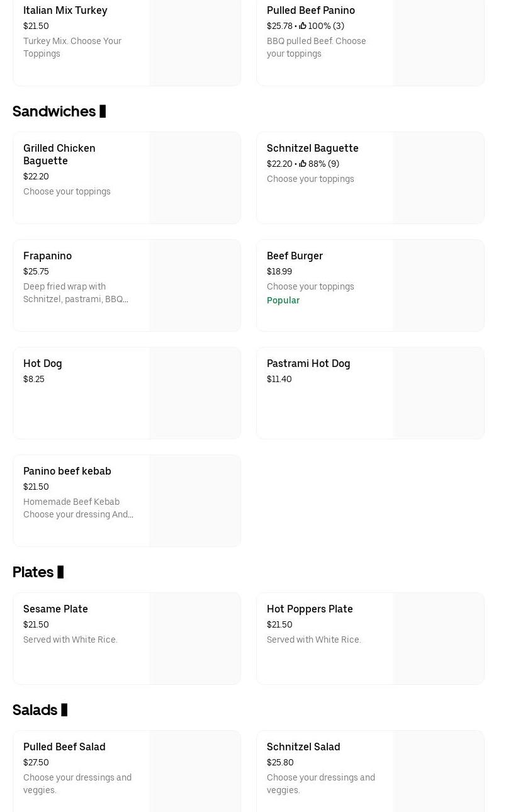Open the Pastrami Hot Dog title
The image size is (506, 812).
(308, 363)
